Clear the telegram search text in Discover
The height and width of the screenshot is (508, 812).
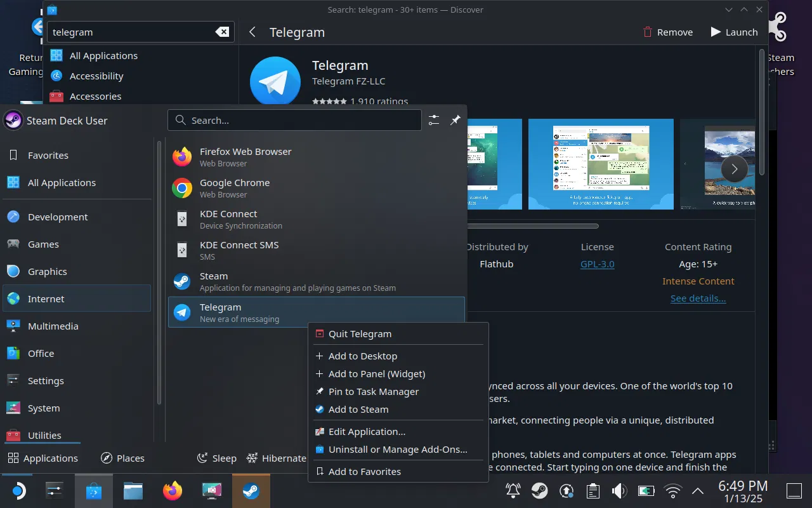222,32
